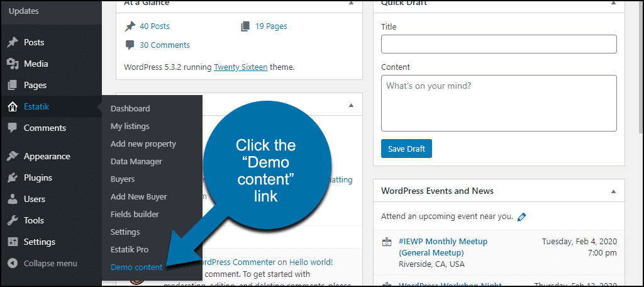Open Updates in the sidebar
The height and width of the screenshot is (287, 644).
pos(24,11)
